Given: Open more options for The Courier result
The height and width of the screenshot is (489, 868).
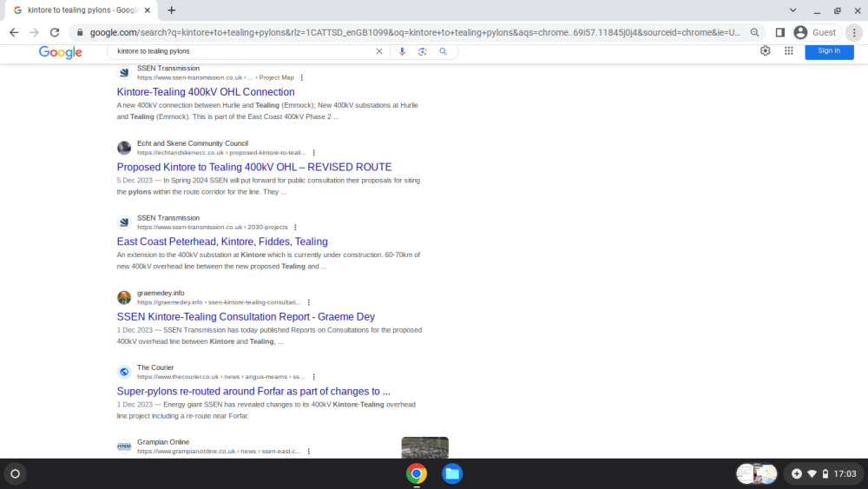Looking at the screenshot, I should click(314, 377).
